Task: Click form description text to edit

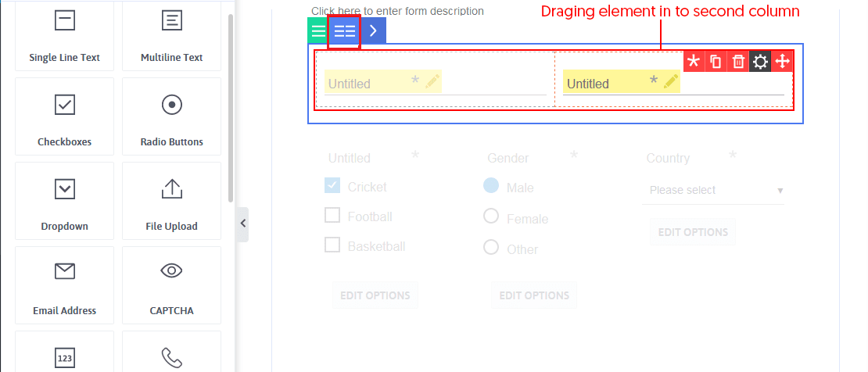Action: point(397,11)
